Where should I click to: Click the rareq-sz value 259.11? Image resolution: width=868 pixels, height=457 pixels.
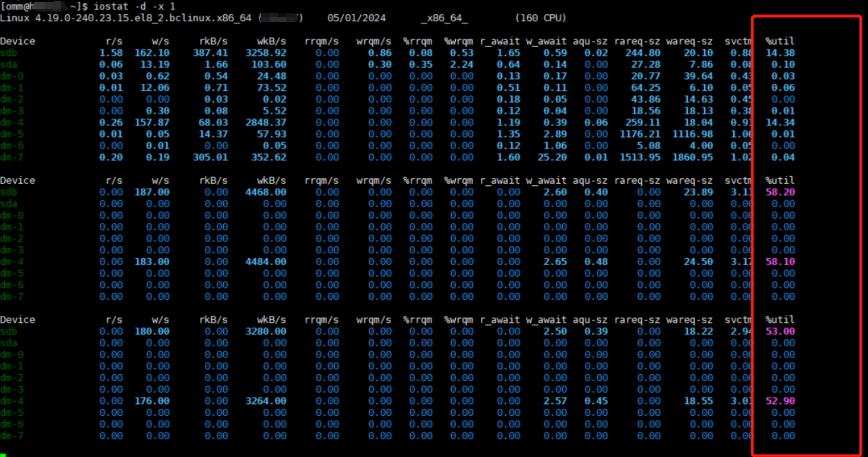click(643, 122)
